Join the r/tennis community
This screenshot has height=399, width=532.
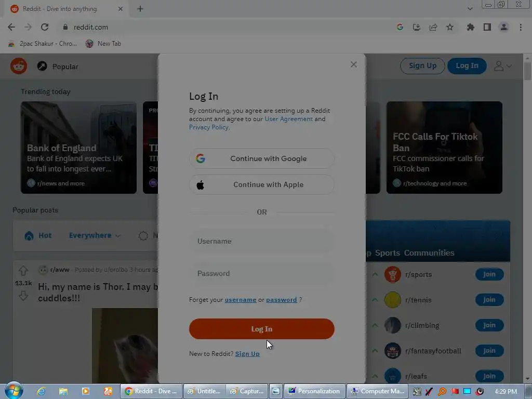(489, 300)
